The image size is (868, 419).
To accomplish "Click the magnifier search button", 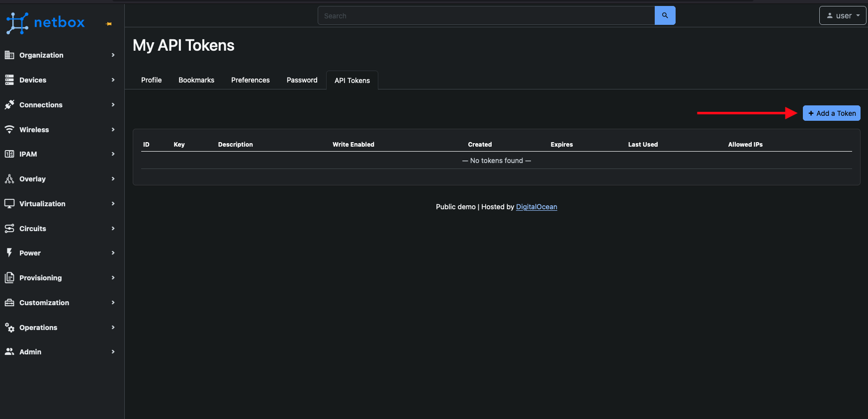I will 665,15.
